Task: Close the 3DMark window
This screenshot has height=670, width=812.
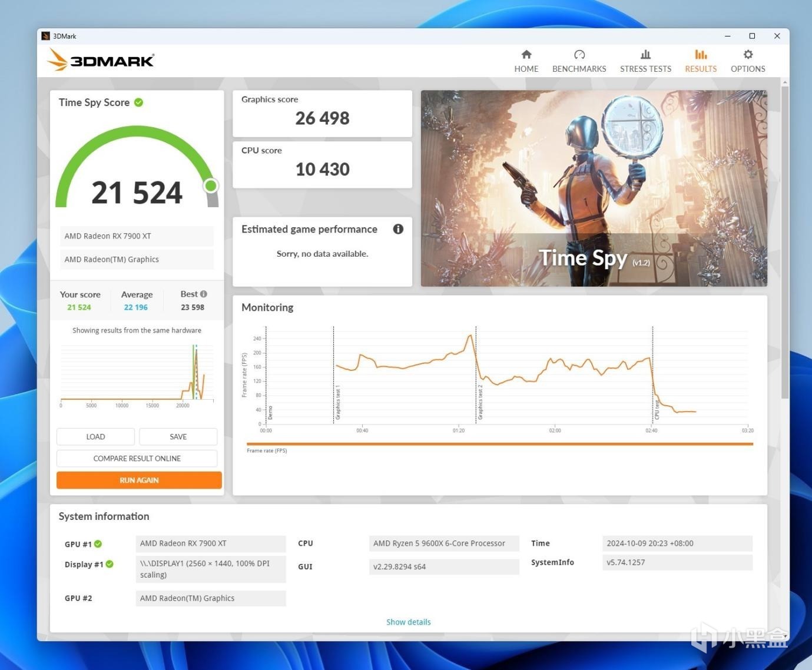Action: 777,36
